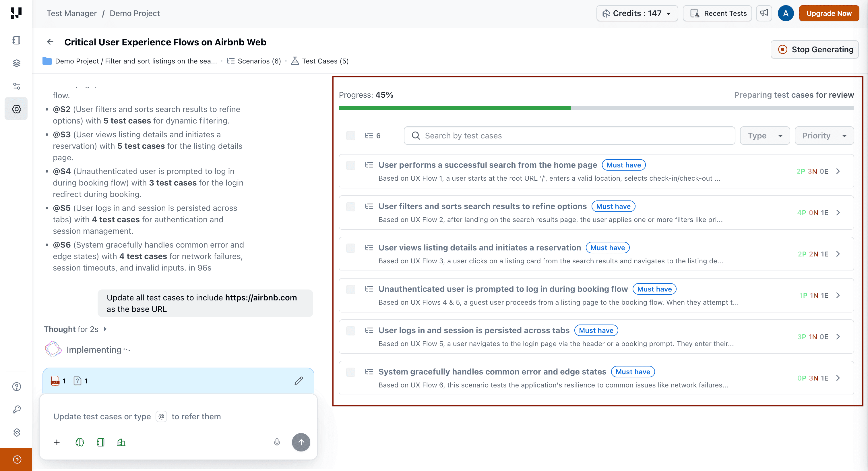
Task: Click the announcements megaphone icon
Action: pyautogui.click(x=764, y=13)
